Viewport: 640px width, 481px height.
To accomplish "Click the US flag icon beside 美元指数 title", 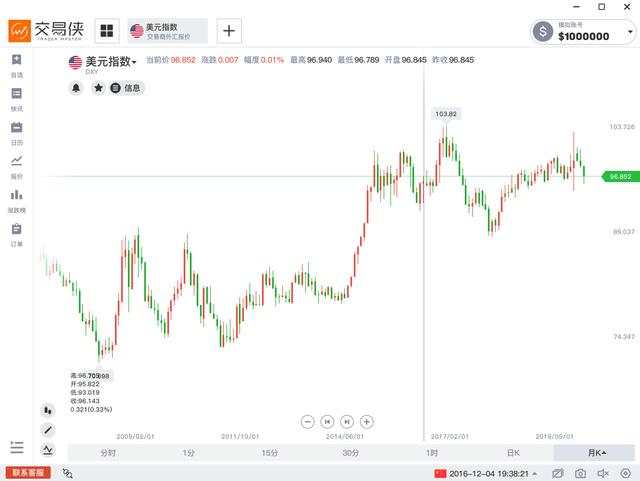I will 75,62.
